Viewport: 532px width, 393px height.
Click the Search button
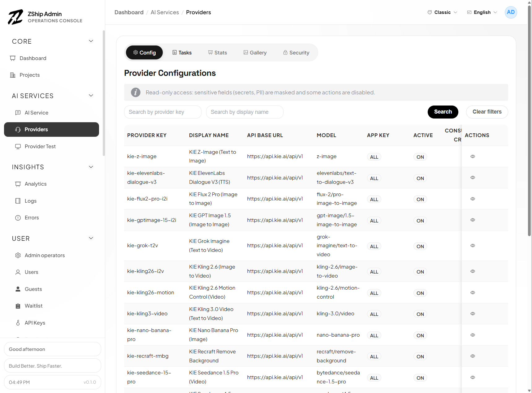tap(443, 112)
